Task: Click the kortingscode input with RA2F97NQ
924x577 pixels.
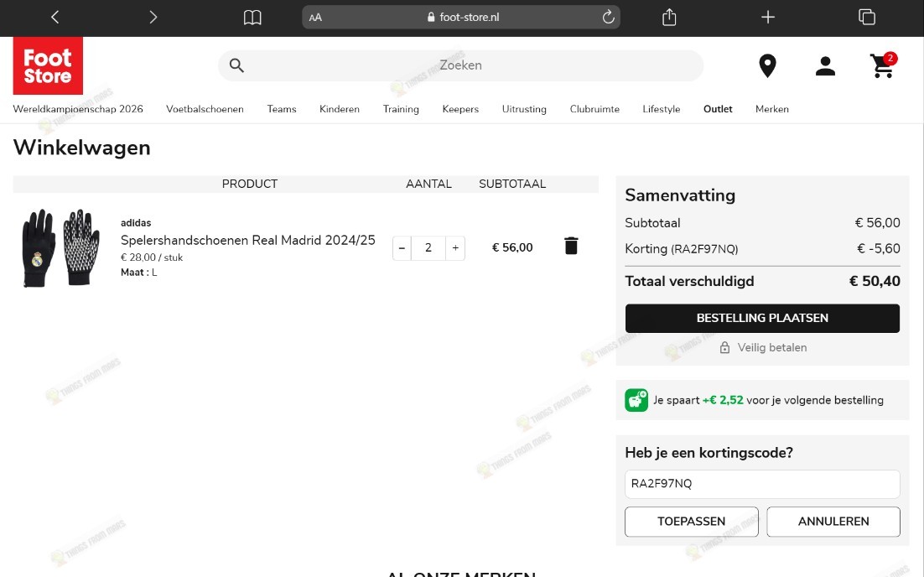Action: tap(762, 484)
